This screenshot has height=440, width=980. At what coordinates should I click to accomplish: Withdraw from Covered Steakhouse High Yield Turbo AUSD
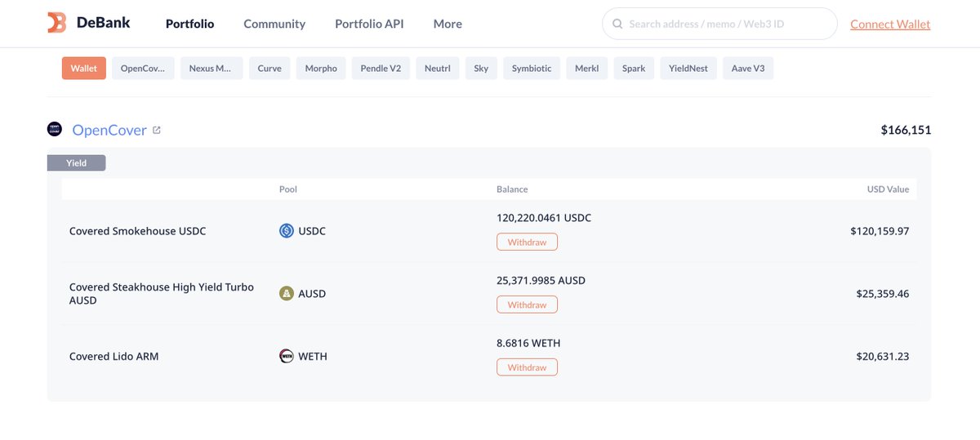[527, 304]
